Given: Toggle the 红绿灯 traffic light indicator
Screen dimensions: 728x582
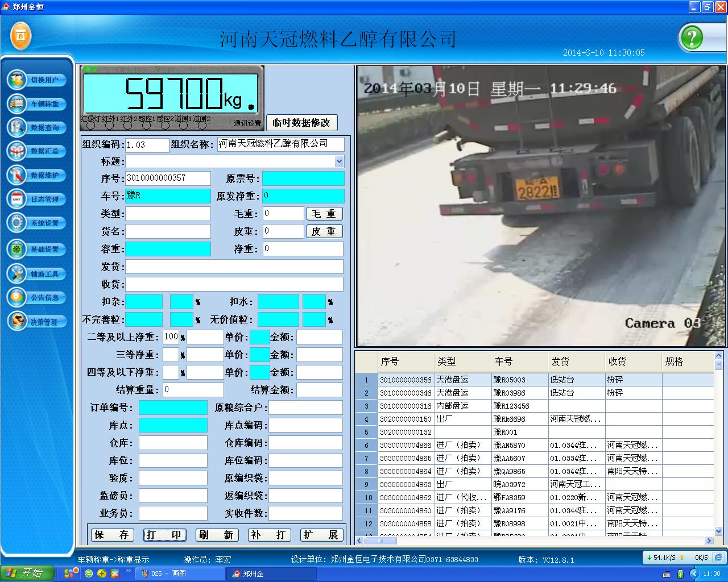Looking at the screenshot, I should (x=91, y=125).
